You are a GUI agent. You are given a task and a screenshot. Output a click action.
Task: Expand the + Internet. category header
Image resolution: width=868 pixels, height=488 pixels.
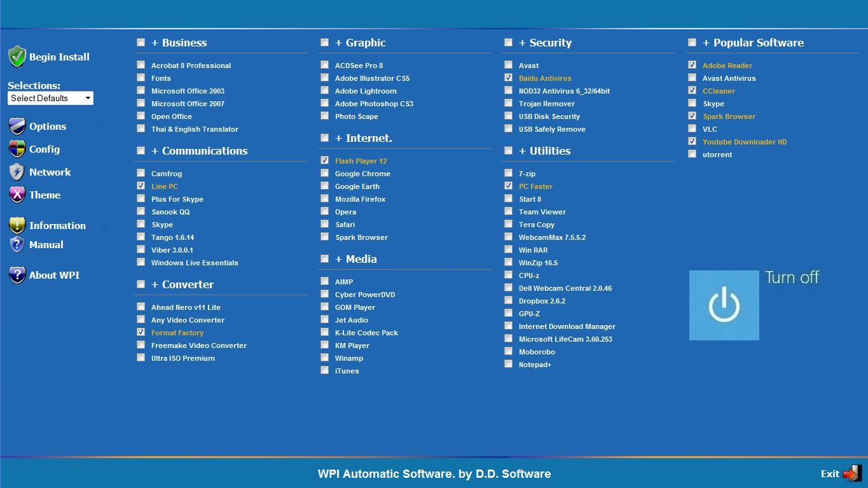tap(364, 138)
